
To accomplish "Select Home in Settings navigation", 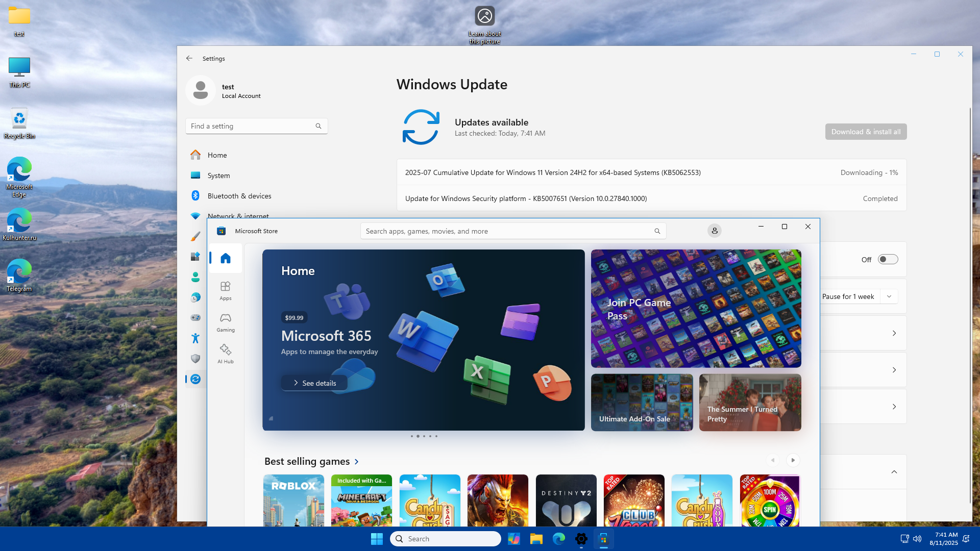I will (x=257, y=155).
